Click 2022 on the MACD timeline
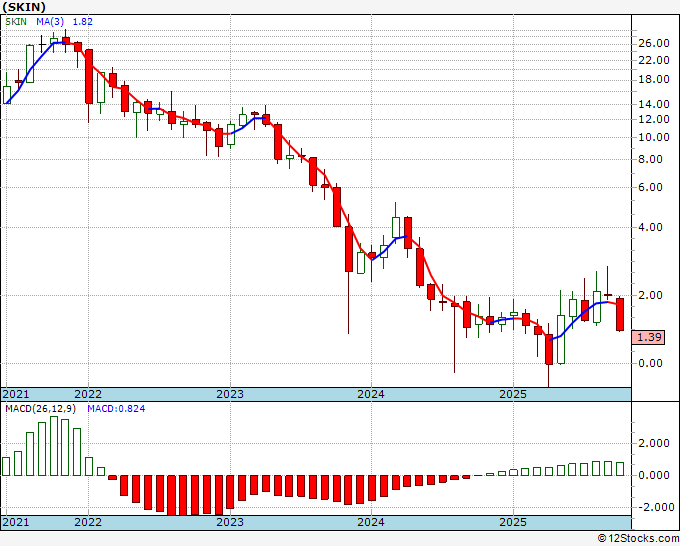The image size is (680, 546). [x=88, y=522]
